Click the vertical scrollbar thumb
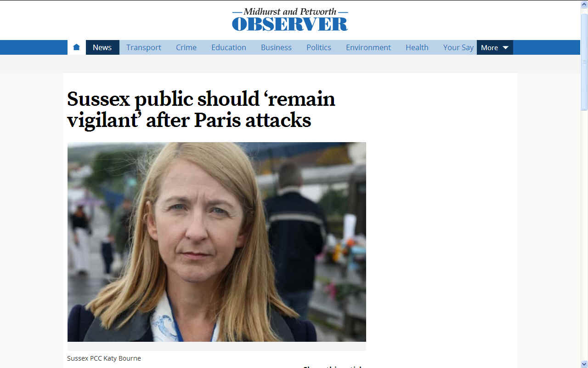The width and height of the screenshot is (588, 368). pos(584,62)
